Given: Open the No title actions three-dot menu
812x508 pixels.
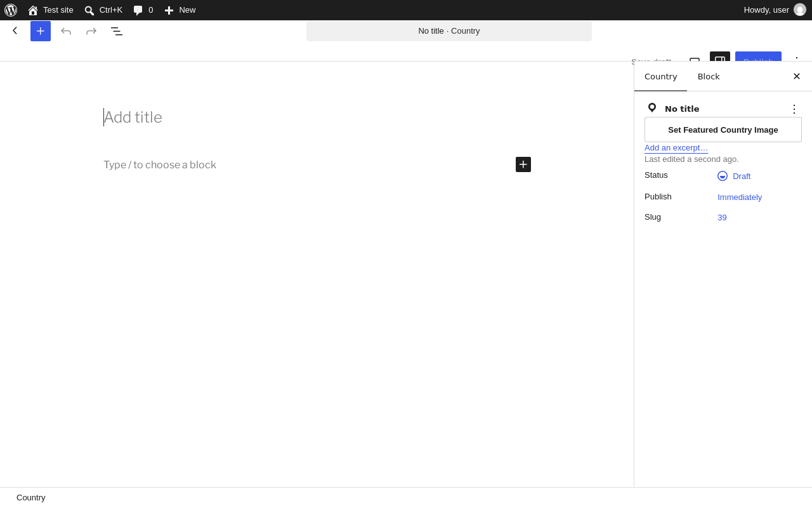Looking at the screenshot, I should click(794, 109).
